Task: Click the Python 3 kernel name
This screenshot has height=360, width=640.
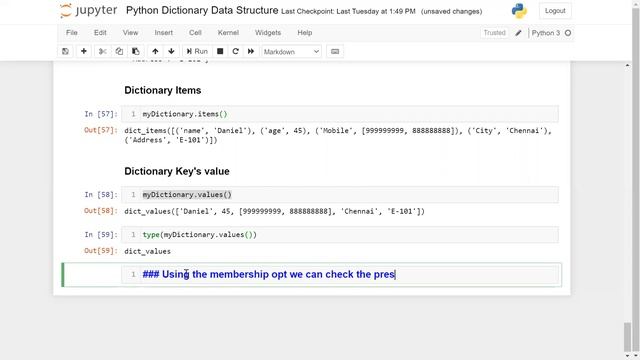Action: point(546,33)
